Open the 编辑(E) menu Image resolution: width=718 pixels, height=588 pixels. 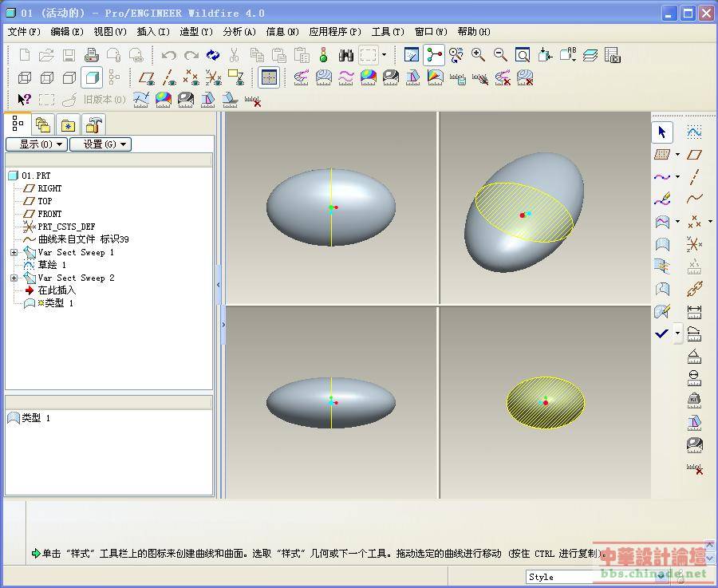[x=67, y=32]
